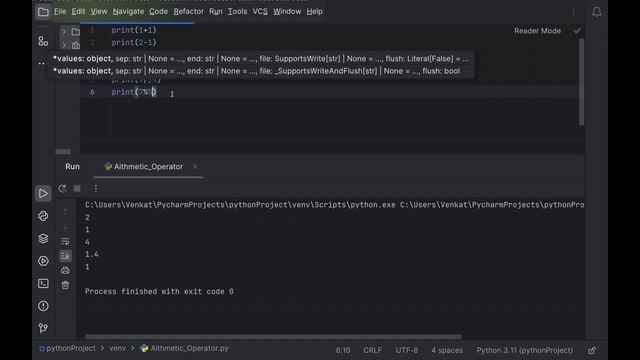
Task: Open the Python Packages tool window icon
Action: click(43, 216)
